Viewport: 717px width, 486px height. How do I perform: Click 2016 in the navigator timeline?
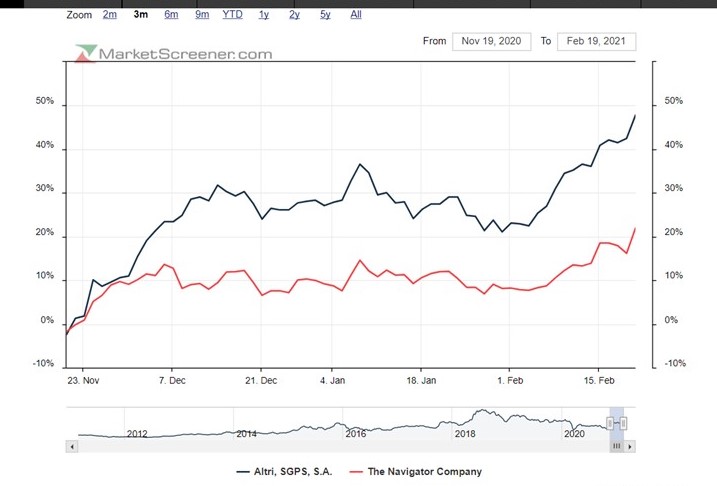[356, 433]
